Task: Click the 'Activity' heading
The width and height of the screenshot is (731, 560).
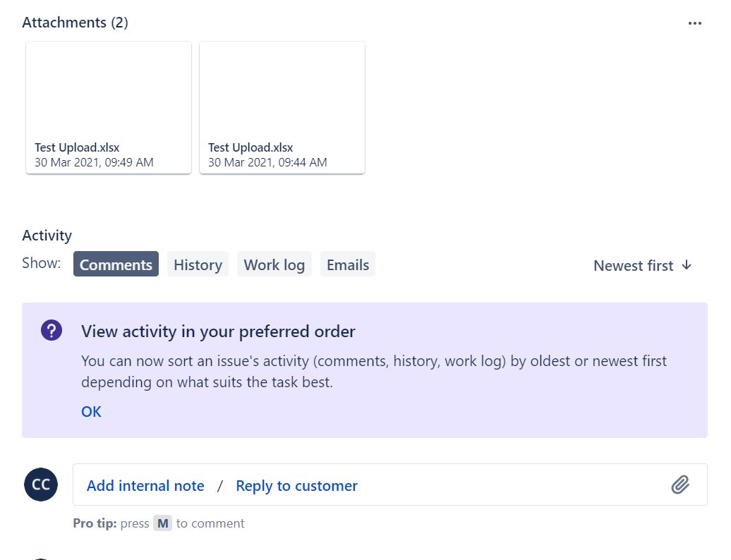Action: tap(47, 236)
